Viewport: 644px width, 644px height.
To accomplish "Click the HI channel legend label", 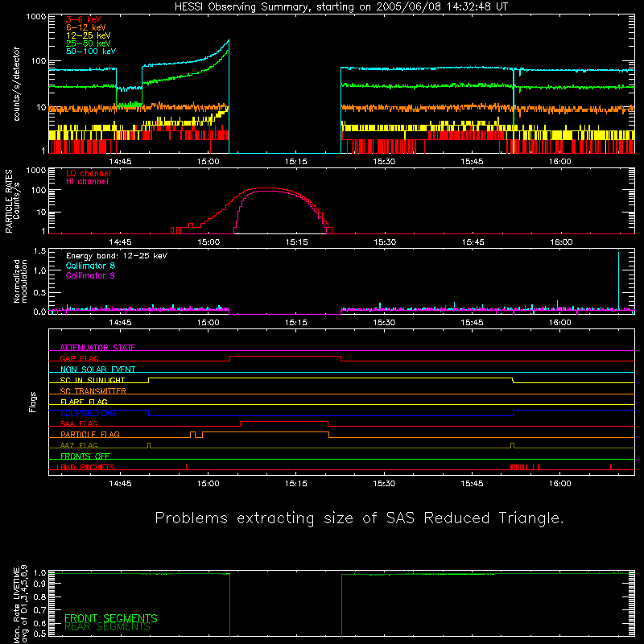I will [x=87, y=181].
